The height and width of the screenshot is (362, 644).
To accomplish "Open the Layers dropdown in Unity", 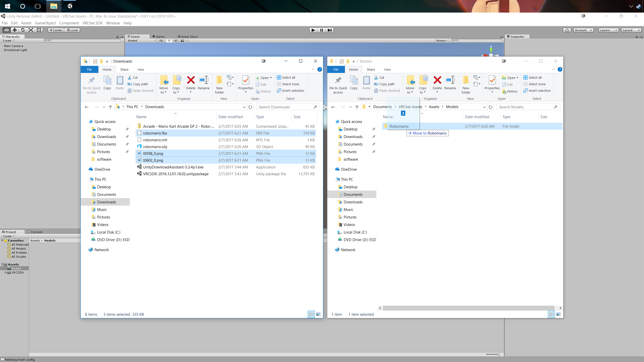I will pos(608,30).
